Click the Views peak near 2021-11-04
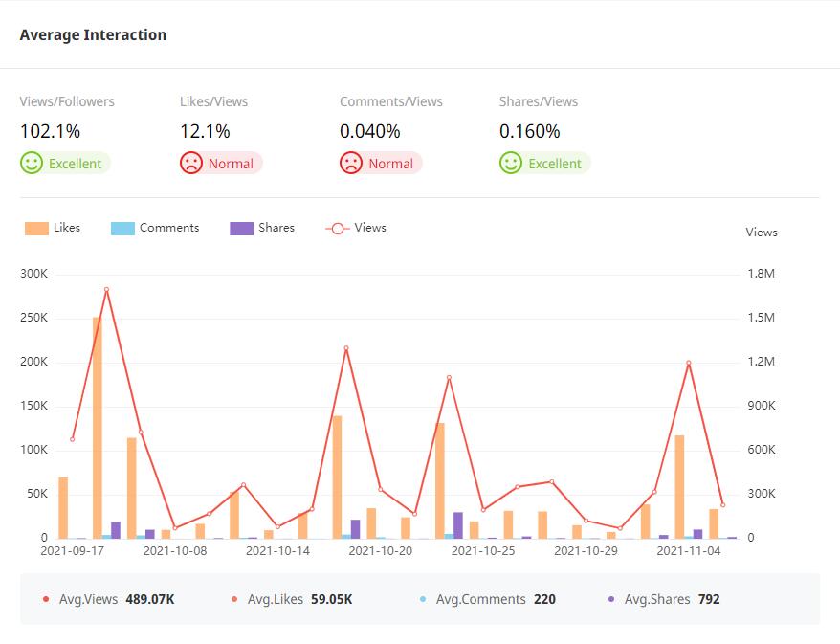 point(688,363)
